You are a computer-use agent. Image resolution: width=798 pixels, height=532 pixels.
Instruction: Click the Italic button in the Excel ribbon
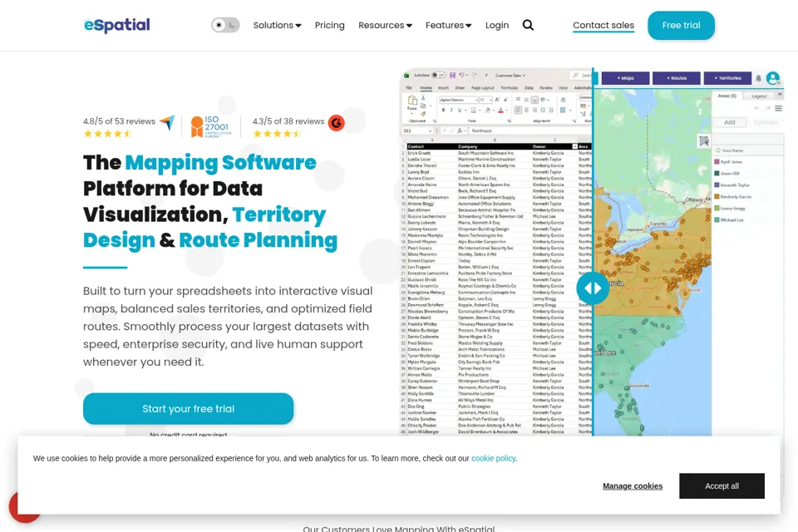(451, 110)
